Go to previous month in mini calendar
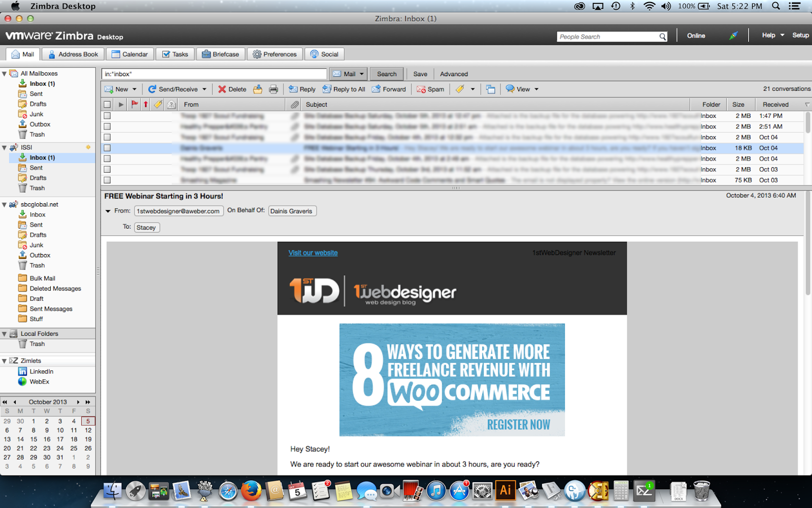This screenshot has height=508, width=812. coord(15,402)
